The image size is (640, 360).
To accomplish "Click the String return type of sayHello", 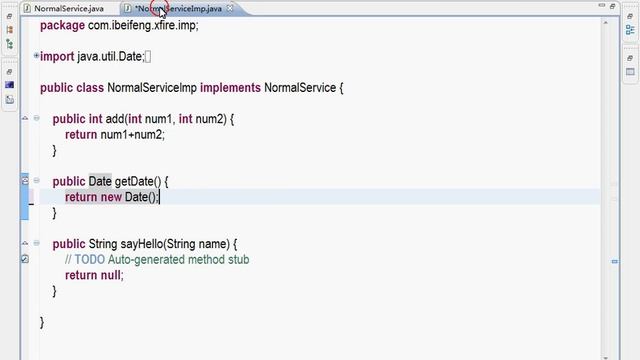I will (x=103, y=244).
